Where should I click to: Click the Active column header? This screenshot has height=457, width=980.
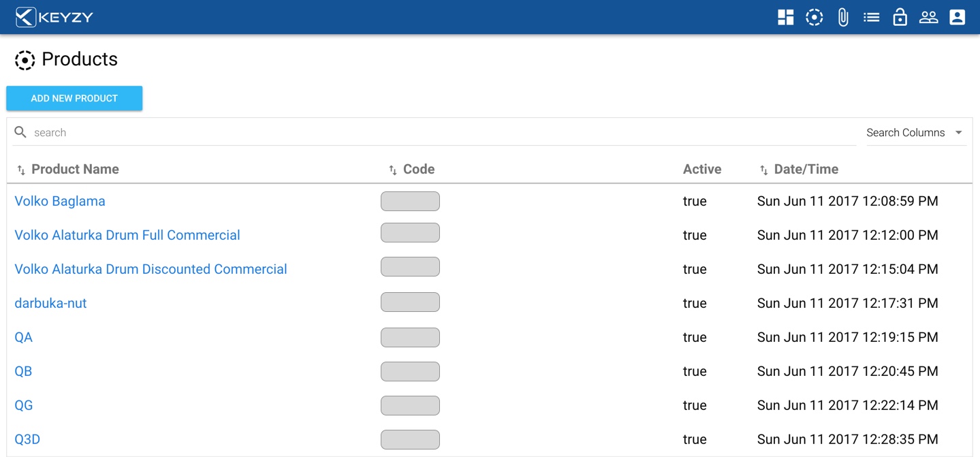point(702,170)
